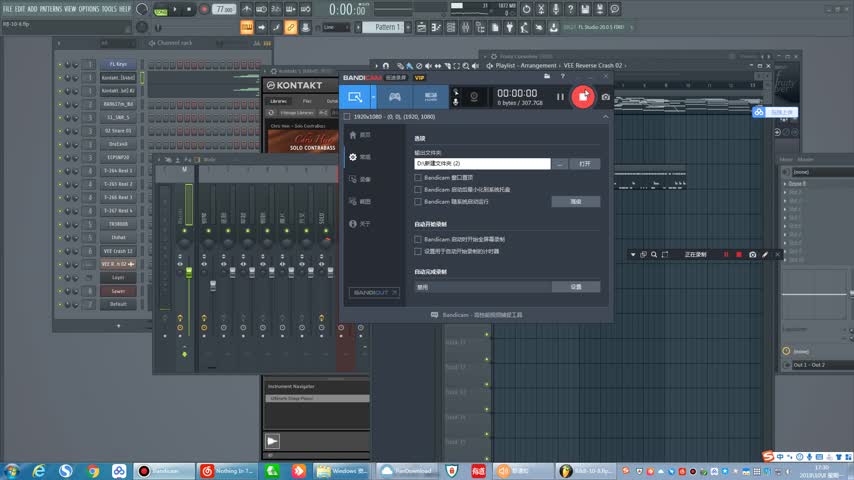Open channel rack icon in FL toolbar
854x480 pixels.
(451, 27)
